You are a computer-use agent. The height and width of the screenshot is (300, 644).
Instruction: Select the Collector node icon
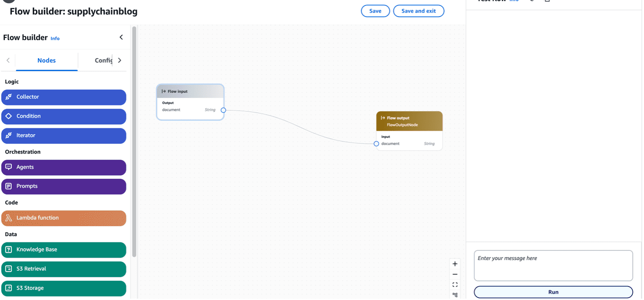click(x=8, y=97)
